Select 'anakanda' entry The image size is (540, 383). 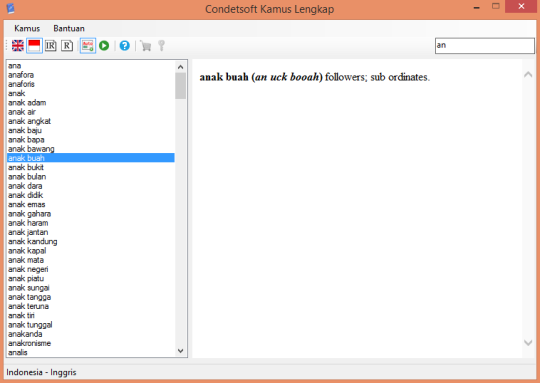[x=91, y=334]
